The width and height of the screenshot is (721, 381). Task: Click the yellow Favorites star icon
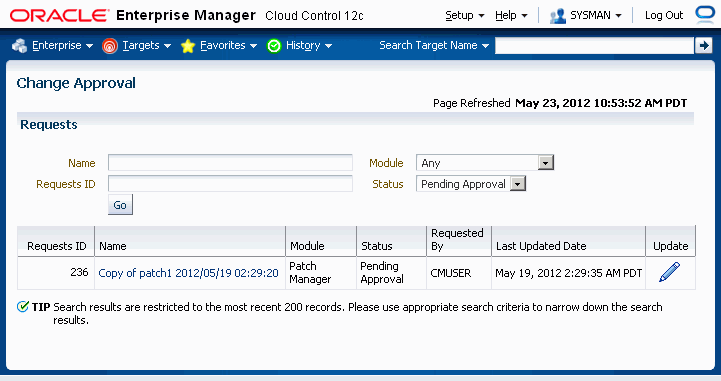coord(188,45)
